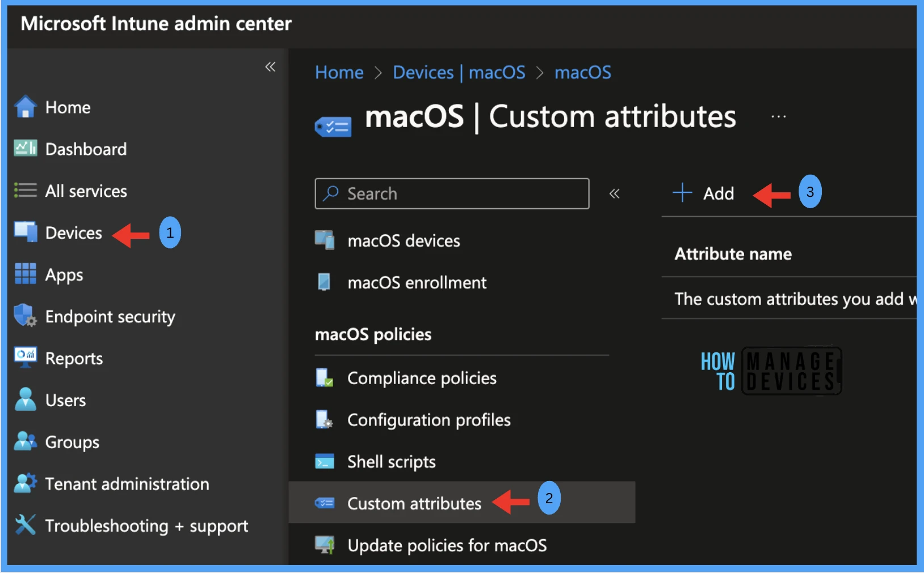Click the Add button
Image resolution: width=924 pixels, height=573 pixels.
pos(703,193)
